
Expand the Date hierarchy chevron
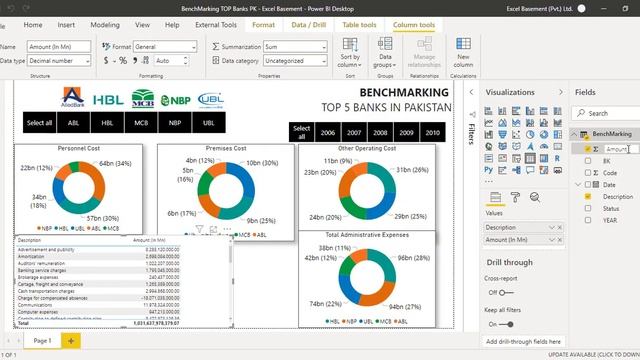tap(578, 184)
